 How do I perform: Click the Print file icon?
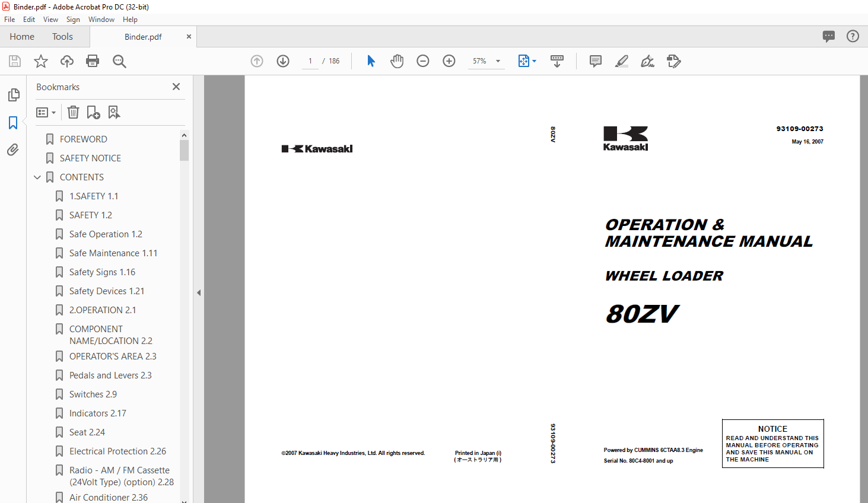click(x=93, y=61)
